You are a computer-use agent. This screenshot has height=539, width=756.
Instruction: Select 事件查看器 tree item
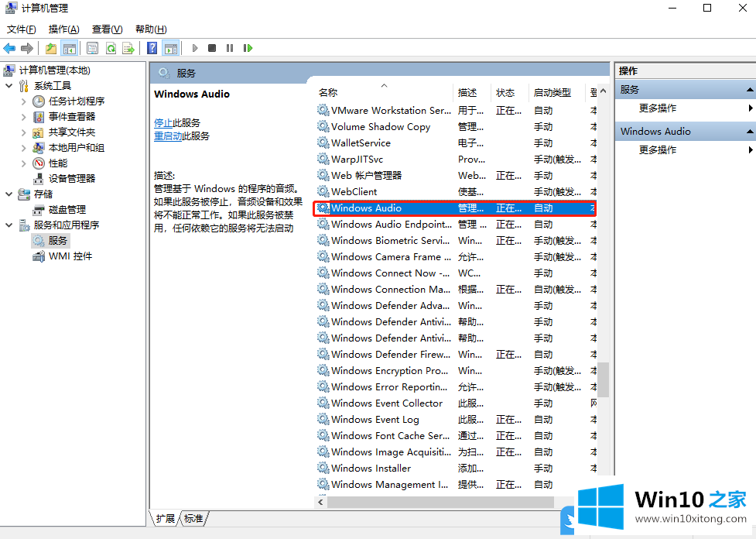[72, 117]
